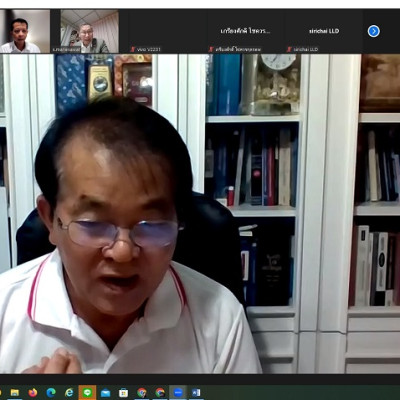
Task: Switch to the Zoom taskbar icon
Action: coord(178,392)
